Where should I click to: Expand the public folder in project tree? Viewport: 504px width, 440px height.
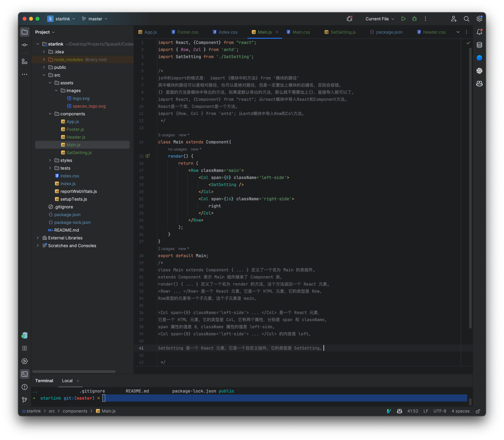[44, 67]
